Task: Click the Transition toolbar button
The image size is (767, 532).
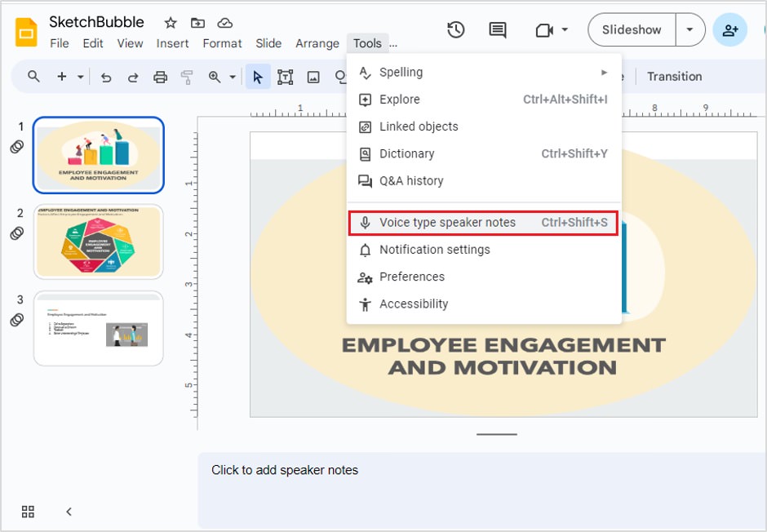Action: [674, 77]
